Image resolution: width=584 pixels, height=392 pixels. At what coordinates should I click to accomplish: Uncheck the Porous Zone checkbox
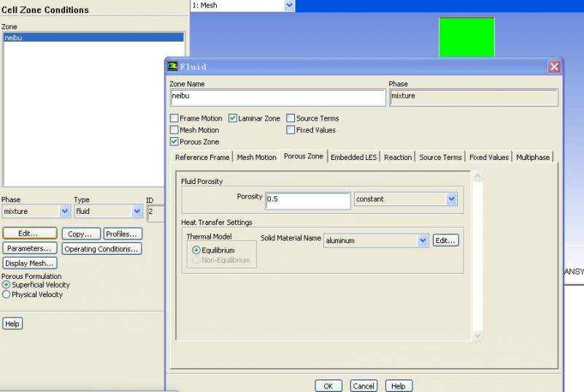[x=174, y=142]
